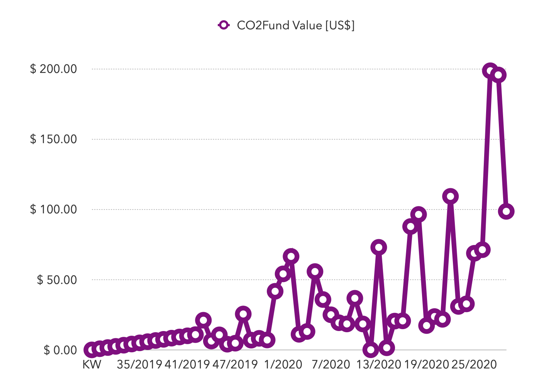
Task: Click the final data point on the line
Action: [506, 211]
